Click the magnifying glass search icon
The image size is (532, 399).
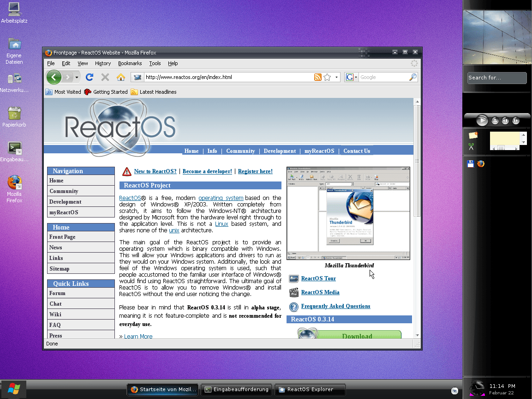tap(413, 77)
